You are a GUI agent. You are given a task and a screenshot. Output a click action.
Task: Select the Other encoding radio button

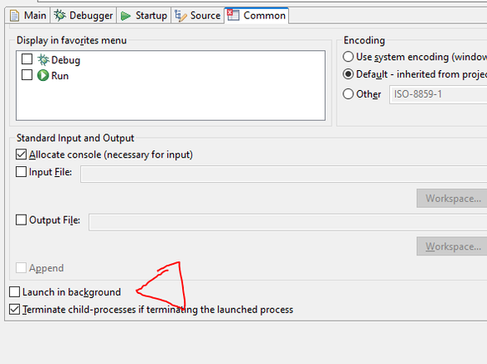[348, 94]
